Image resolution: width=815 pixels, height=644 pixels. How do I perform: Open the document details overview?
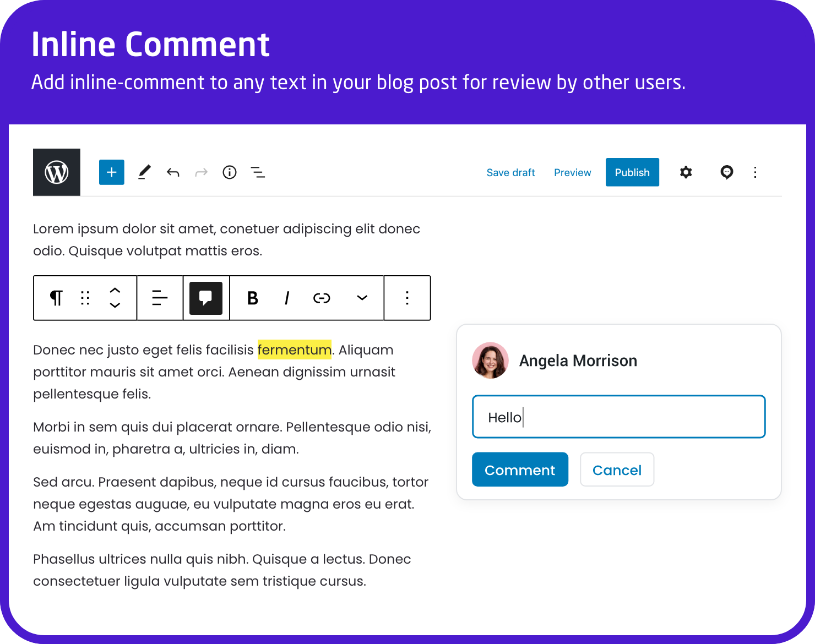pyautogui.click(x=229, y=172)
